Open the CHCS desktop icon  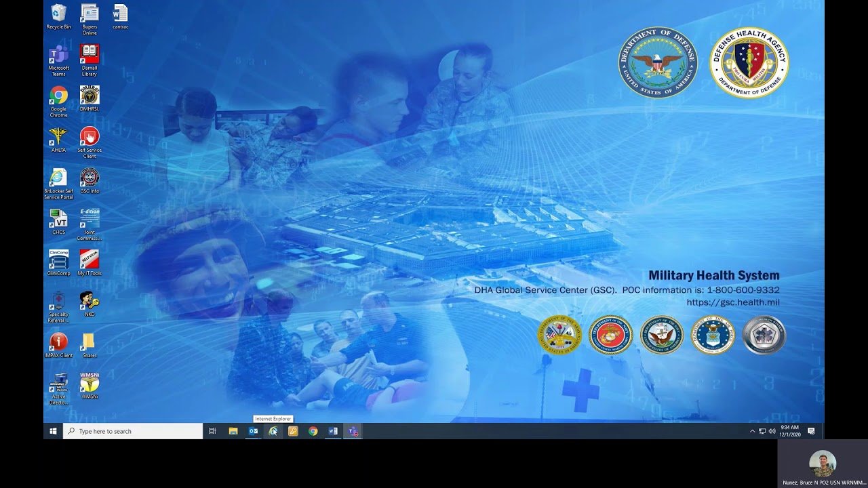click(58, 220)
